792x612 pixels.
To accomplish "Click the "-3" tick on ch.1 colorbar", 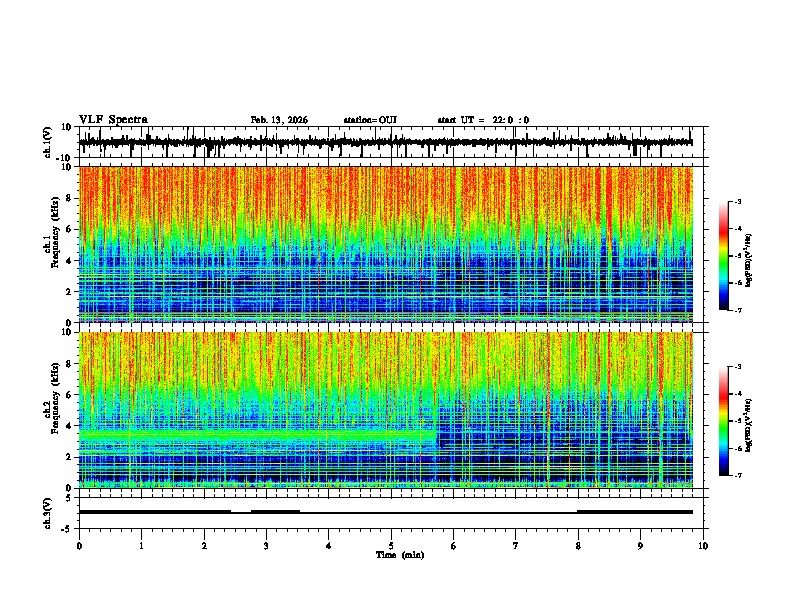I will [x=737, y=201].
